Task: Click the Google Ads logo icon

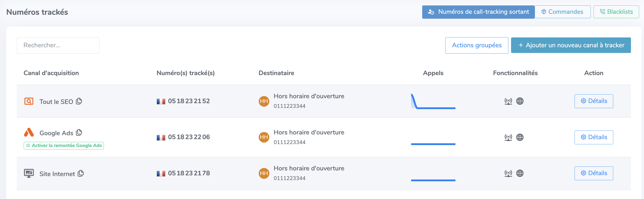Action: (29, 133)
